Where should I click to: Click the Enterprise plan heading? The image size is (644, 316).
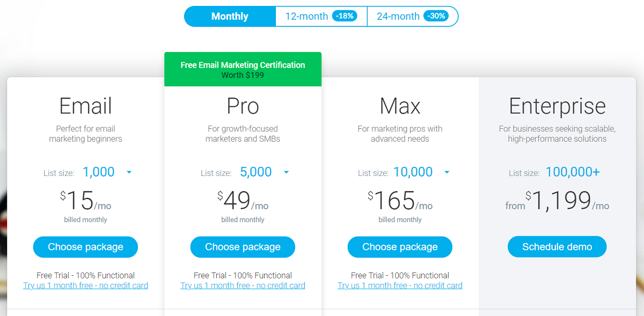[x=557, y=106]
